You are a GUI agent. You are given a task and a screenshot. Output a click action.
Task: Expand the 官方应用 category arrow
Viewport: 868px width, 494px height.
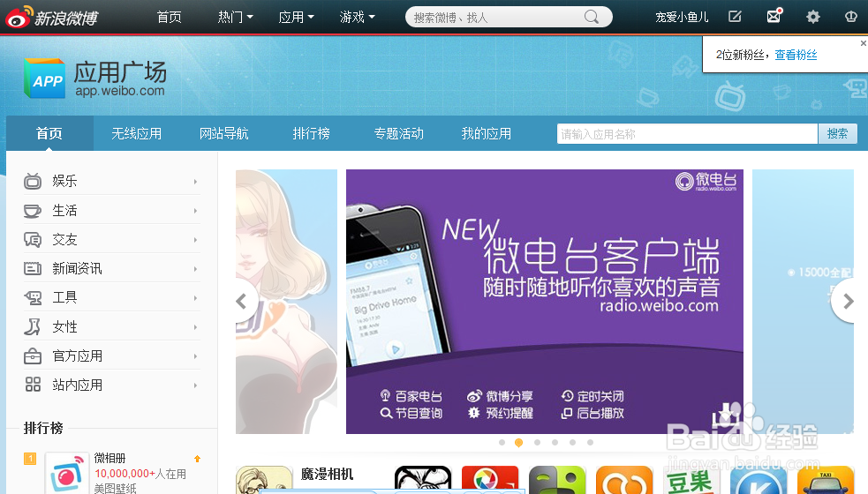[195, 356]
